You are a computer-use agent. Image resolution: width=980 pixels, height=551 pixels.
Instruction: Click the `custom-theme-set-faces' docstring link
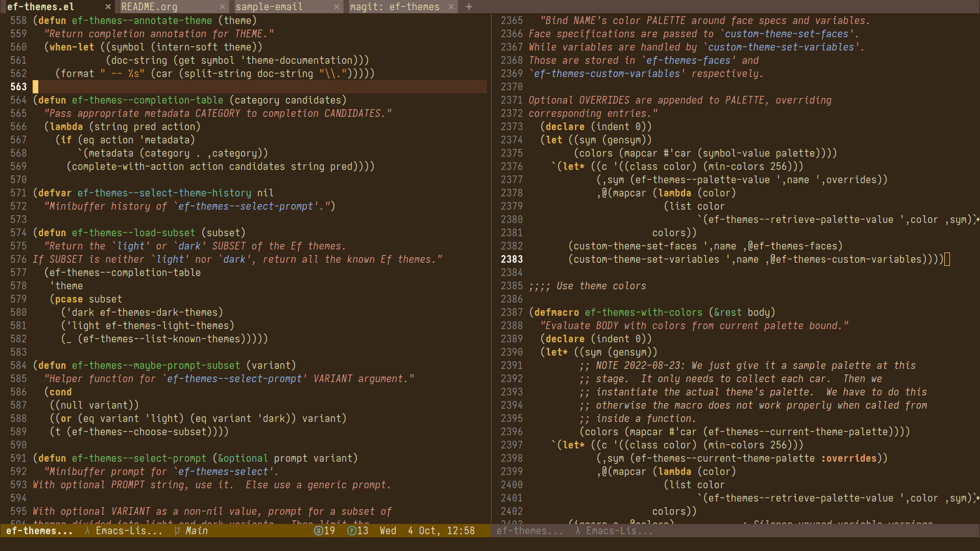(x=787, y=34)
